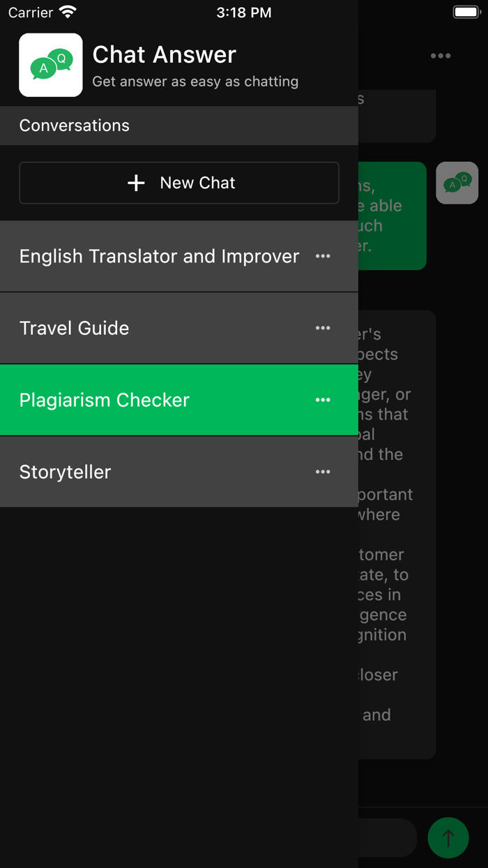Tap the green chat message bubble

tap(392, 216)
